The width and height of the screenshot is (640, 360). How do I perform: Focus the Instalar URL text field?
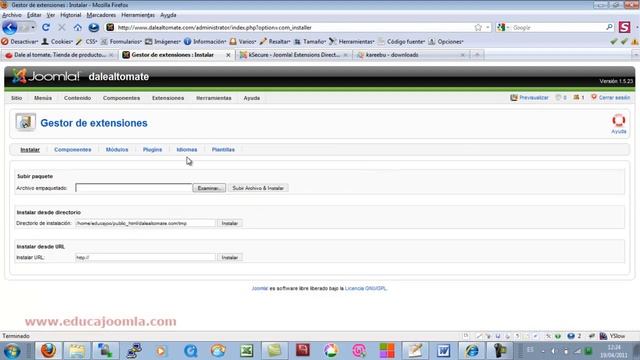click(145, 258)
